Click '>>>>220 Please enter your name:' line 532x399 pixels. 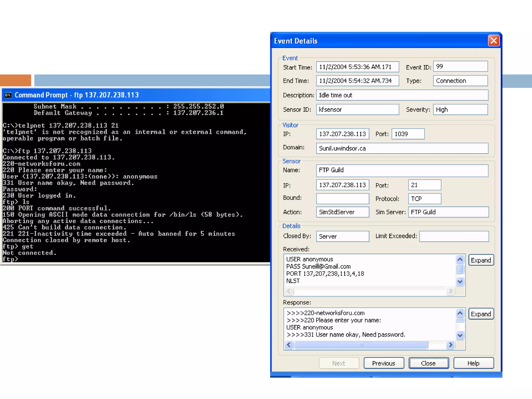tap(334, 320)
